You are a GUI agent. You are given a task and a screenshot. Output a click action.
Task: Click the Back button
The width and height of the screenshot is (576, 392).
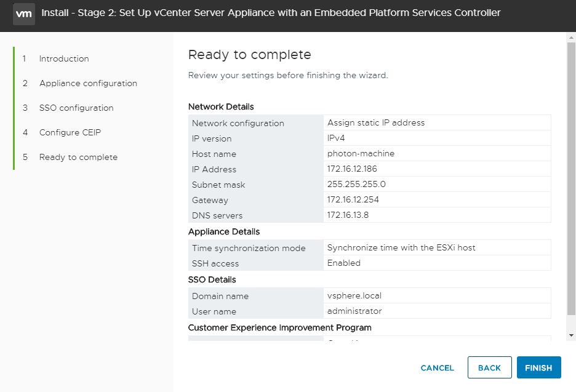point(489,368)
